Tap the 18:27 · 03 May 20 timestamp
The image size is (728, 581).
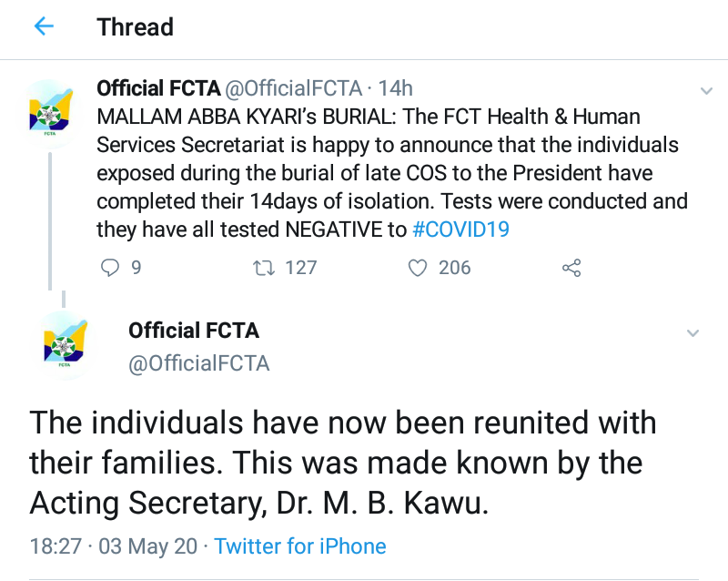[113, 546]
